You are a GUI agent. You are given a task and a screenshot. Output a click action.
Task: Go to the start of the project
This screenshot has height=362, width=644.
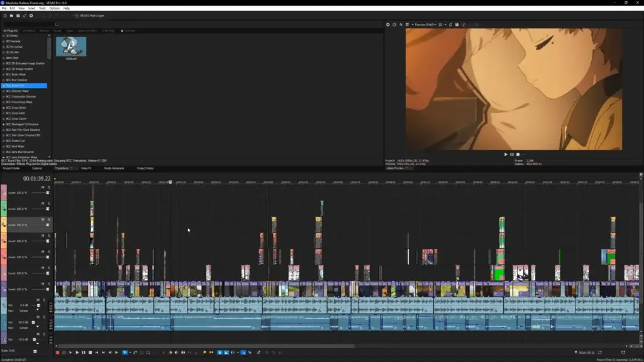97,353
